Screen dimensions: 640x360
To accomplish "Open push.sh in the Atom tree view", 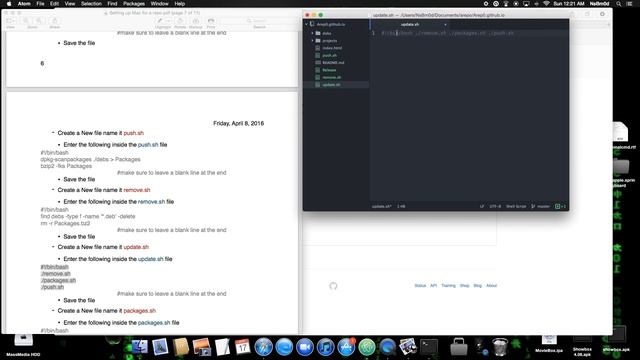I will pos(329,55).
